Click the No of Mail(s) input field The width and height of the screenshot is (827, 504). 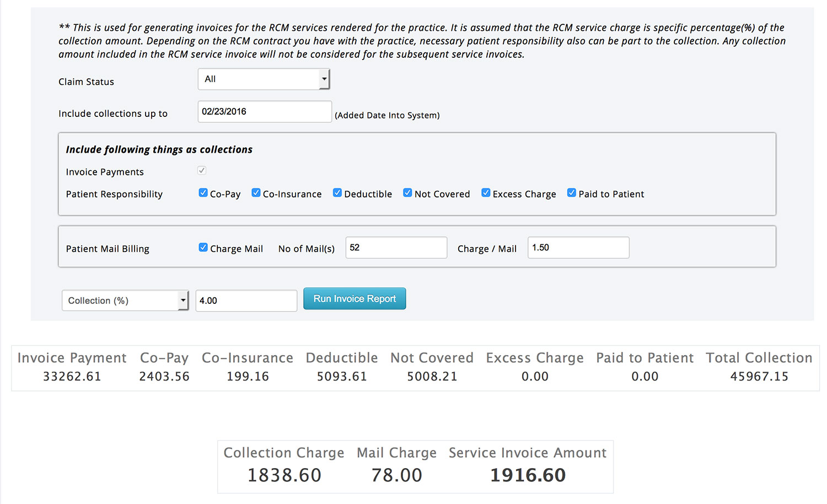tap(396, 248)
